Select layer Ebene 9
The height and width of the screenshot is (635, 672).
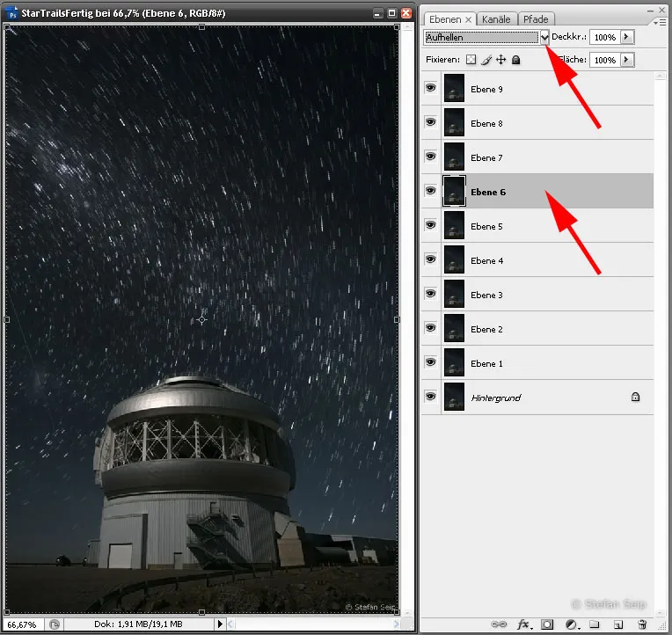pos(537,88)
